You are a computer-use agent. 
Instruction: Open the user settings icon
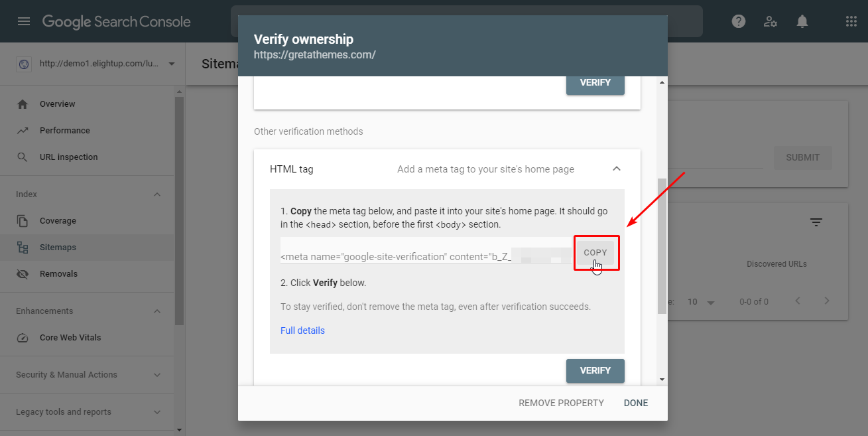pos(771,21)
